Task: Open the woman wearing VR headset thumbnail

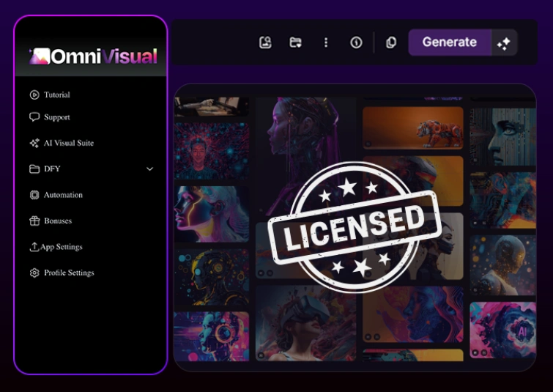Action: 305,323
